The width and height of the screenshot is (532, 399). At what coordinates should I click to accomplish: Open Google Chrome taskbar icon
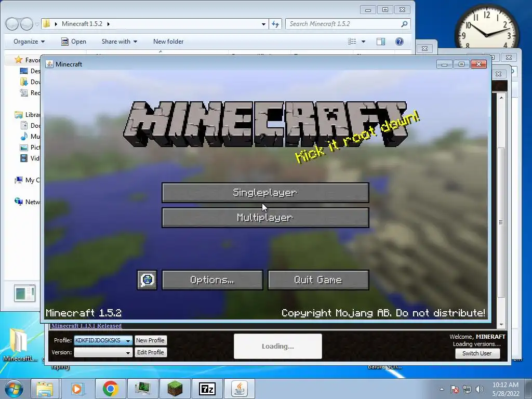pyautogui.click(x=111, y=389)
